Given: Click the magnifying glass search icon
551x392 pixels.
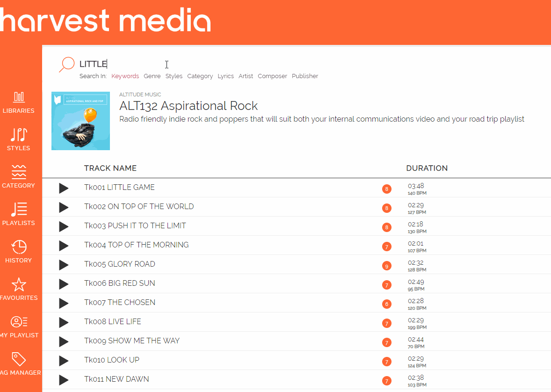Looking at the screenshot, I should tap(67, 65).
